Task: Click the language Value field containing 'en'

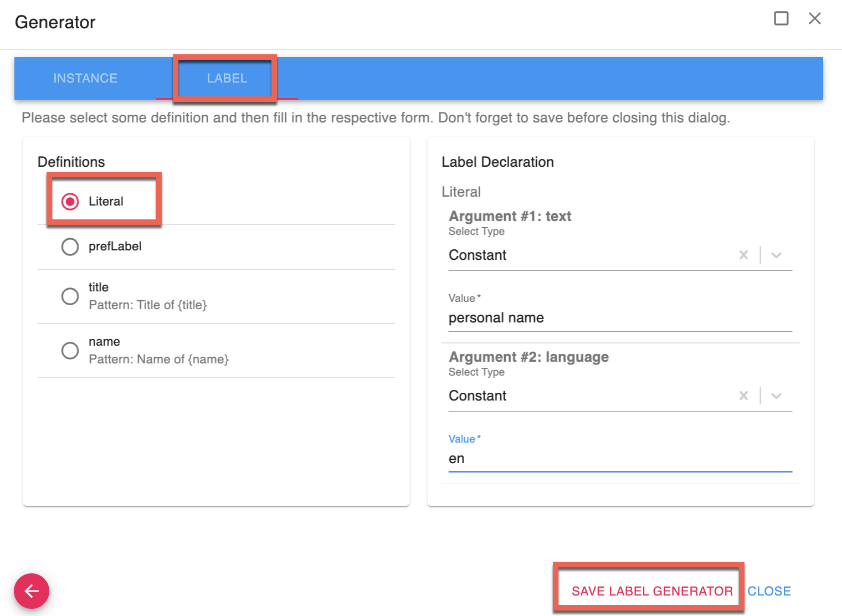Action: (x=619, y=459)
